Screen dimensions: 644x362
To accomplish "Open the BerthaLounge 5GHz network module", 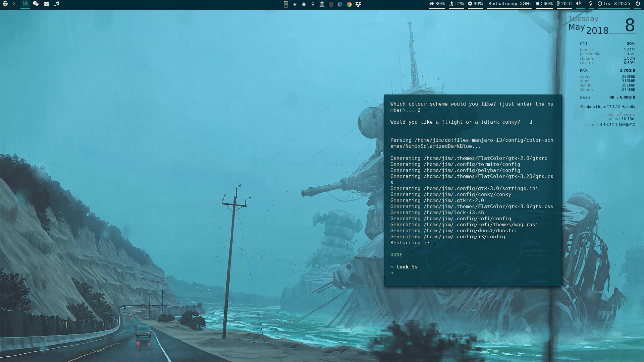I will click(509, 4).
